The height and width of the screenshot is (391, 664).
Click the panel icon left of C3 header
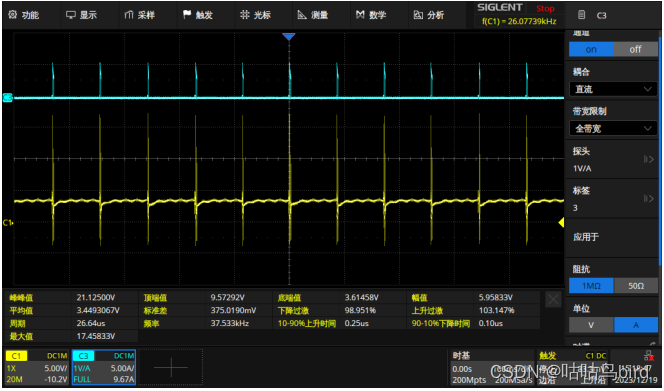[x=581, y=15]
